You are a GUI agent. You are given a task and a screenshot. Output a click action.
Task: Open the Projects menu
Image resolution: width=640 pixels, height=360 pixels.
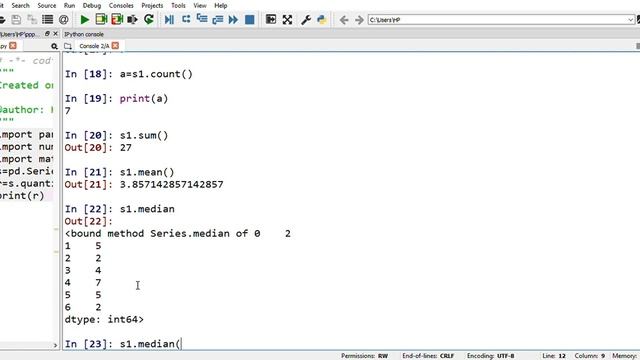pos(152,6)
